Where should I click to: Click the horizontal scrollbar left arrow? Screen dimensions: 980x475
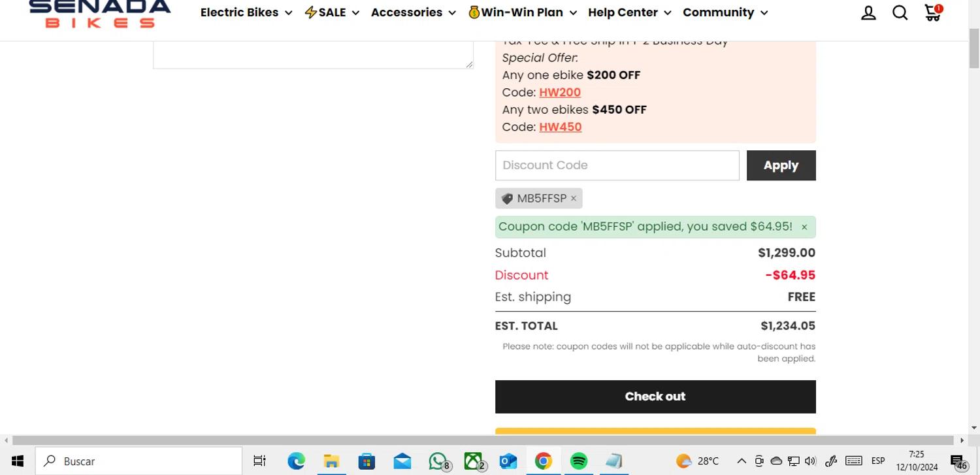pyautogui.click(x=6, y=440)
